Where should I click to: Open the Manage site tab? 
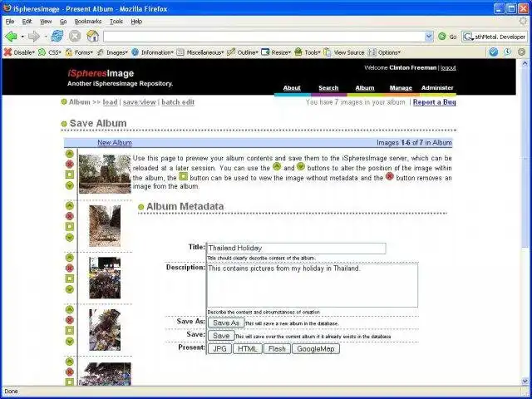pos(401,88)
